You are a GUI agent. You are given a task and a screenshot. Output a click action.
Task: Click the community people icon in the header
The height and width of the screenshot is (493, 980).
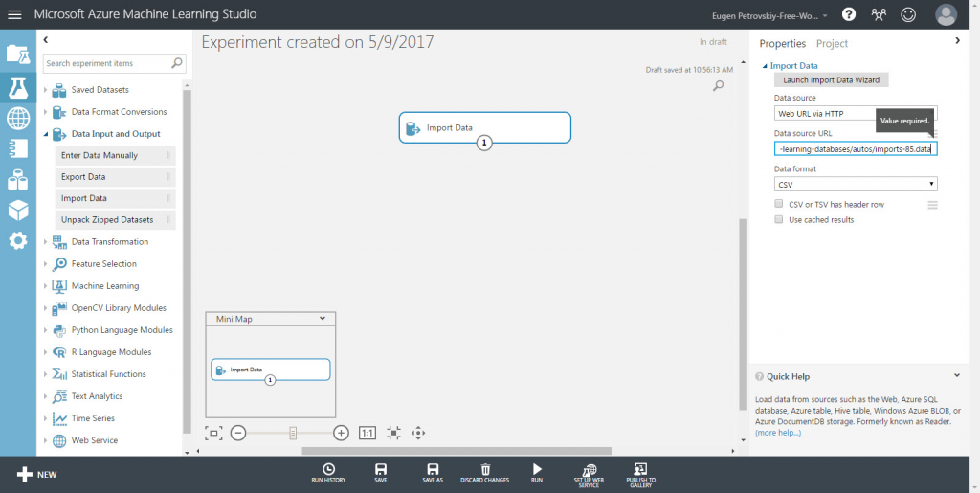[879, 14]
